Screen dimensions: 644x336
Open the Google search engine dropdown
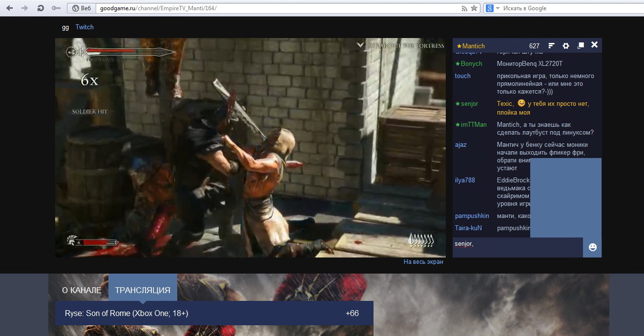(492, 8)
